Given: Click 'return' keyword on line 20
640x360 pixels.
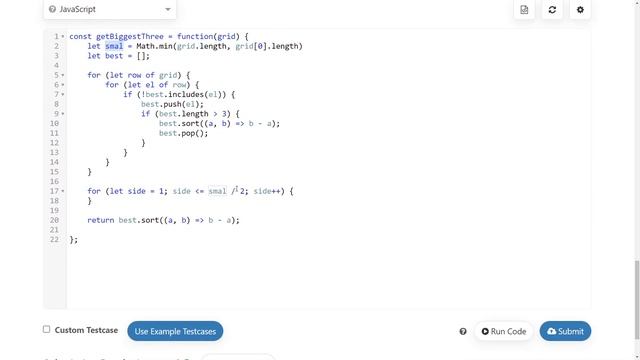Looking at the screenshot, I should [100, 220].
